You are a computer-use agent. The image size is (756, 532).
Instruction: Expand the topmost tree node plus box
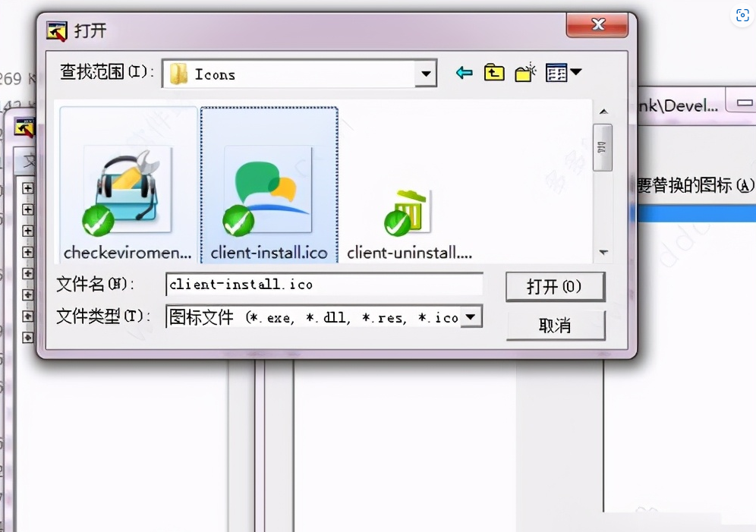click(28, 187)
